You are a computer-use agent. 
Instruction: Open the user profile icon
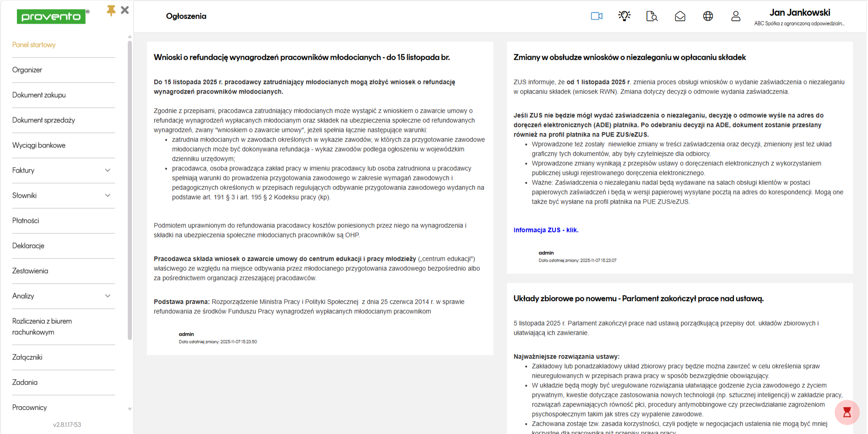click(x=736, y=16)
